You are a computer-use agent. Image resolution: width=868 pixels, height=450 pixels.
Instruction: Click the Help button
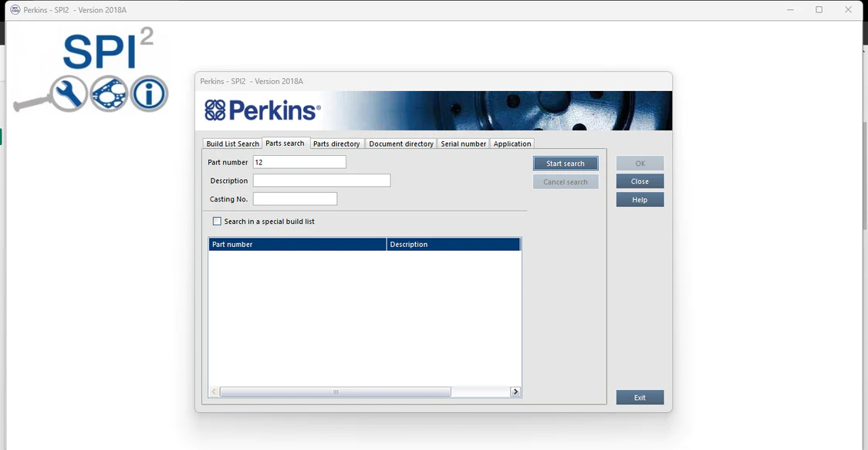tap(640, 200)
